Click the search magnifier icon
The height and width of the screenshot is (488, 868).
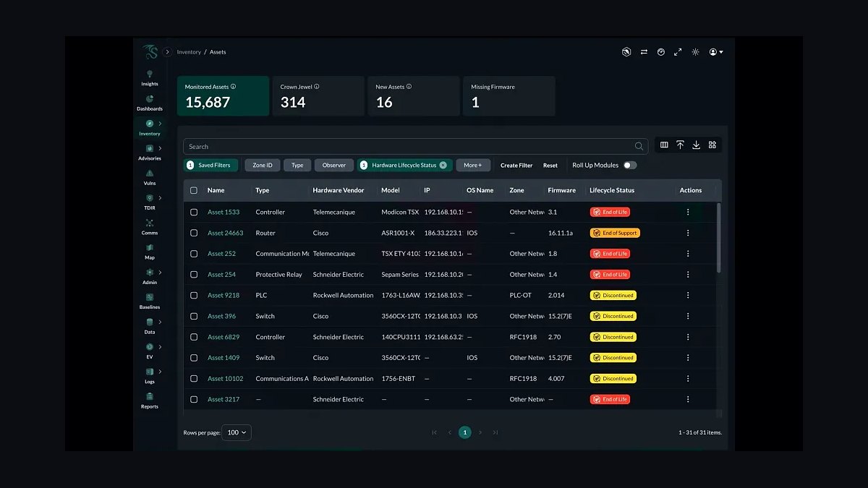(639, 146)
